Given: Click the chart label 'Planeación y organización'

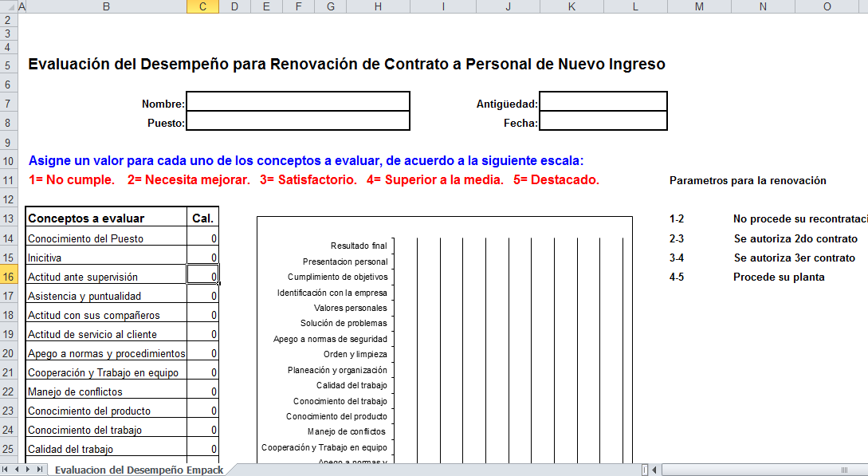Looking at the screenshot, I should [337, 370].
